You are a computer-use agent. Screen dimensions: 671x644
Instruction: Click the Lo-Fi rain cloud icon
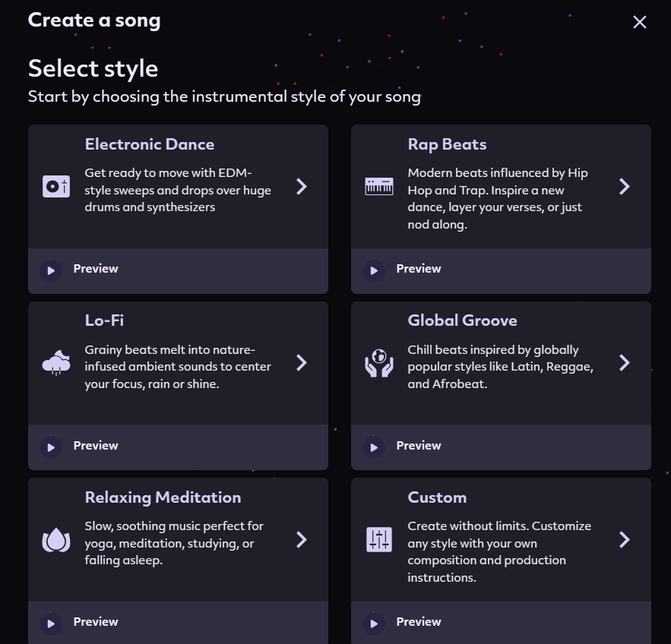(x=56, y=363)
